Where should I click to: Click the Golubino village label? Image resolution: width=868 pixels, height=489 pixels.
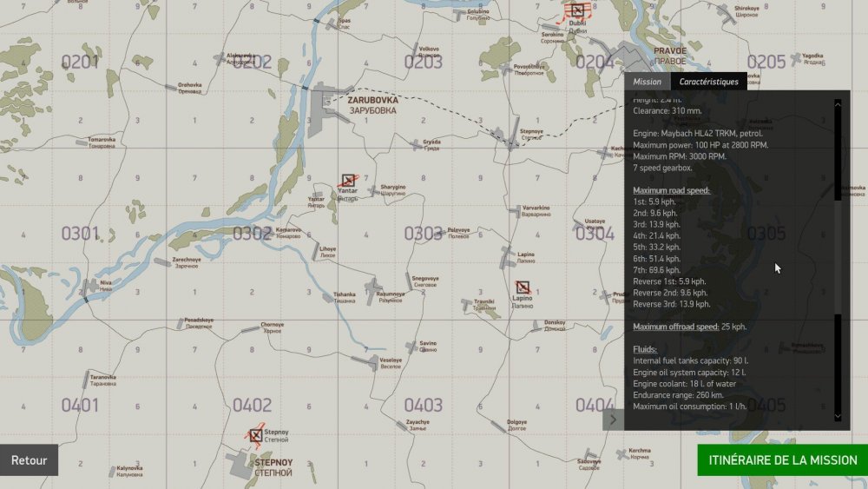click(478, 15)
